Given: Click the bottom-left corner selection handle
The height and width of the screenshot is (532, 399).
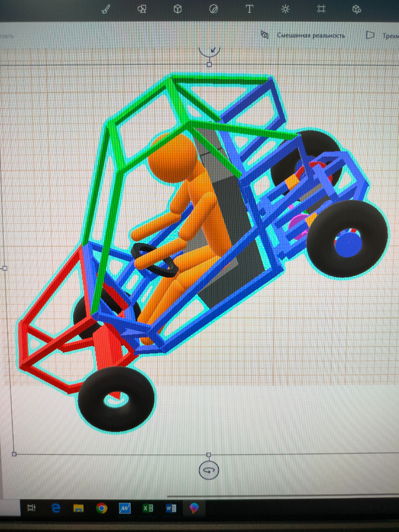Looking at the screenshot, I should 14,454.
